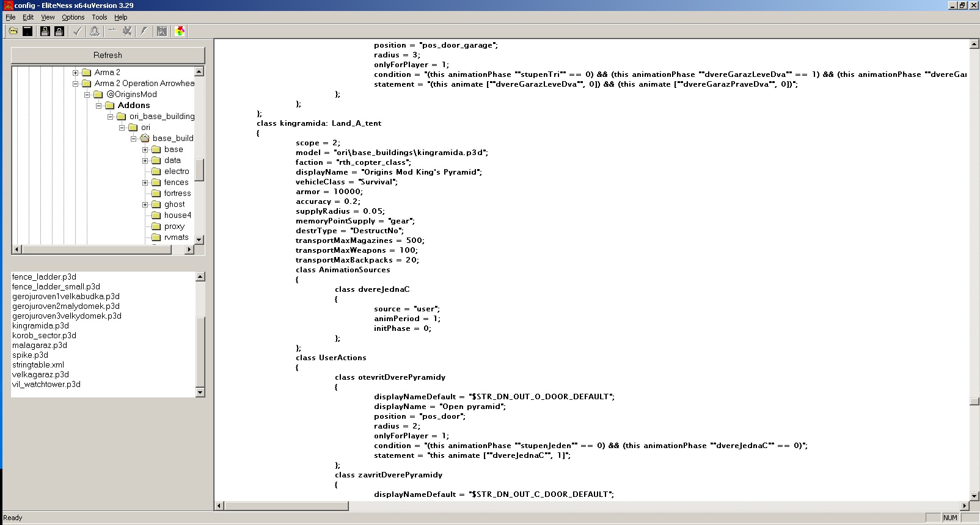The height and width of the screenshot is (525, 980).
Task: Select stringtable.xml in the file list
Action: pos(38,365)
